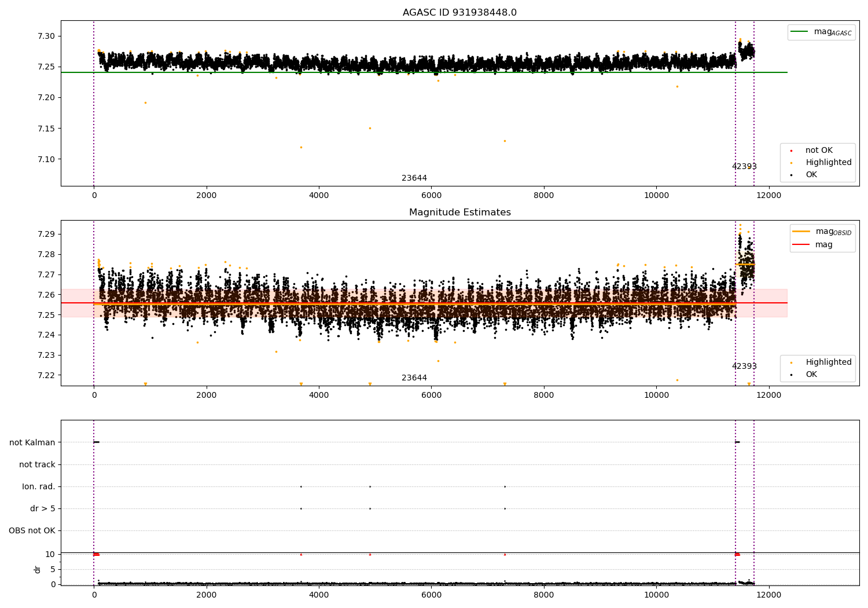Viewport: 868px width, 608px height.
Task: Click the 'Magnitude Estimates' subplot title
Action: (459, 213)
